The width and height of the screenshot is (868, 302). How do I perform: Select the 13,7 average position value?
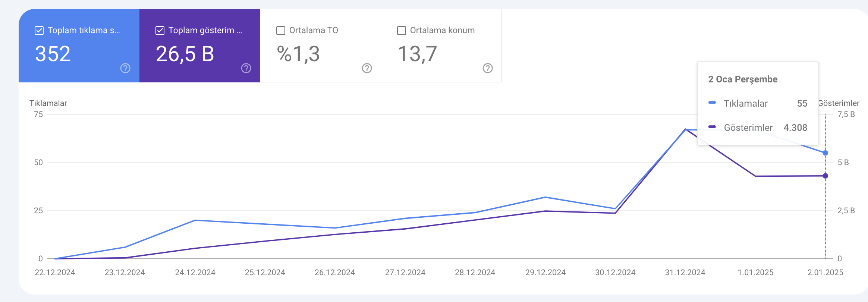417,54
